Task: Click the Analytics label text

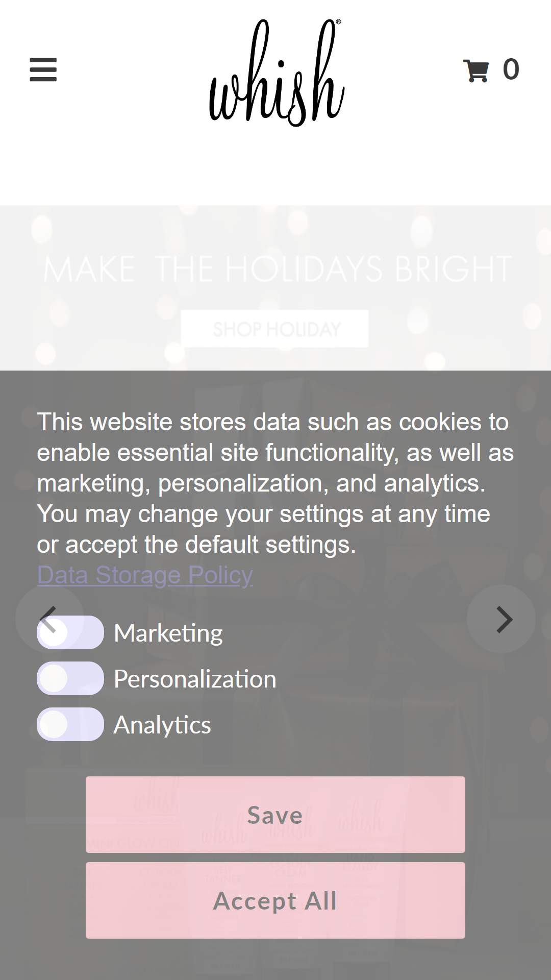Action: pos(162,725)
